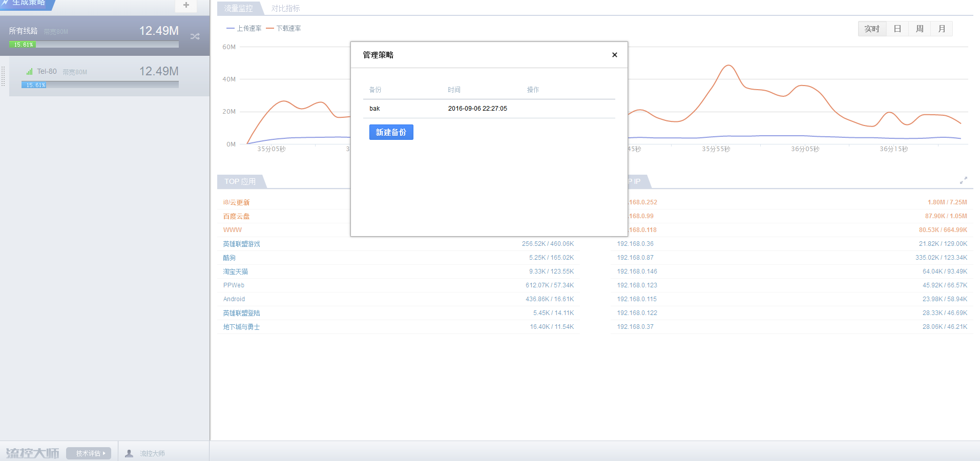Click the drag handle left of Tel-80
Image resolution: width=980 pixels, height=461 pixels.
pyautogui.click(x=4, y=76)
